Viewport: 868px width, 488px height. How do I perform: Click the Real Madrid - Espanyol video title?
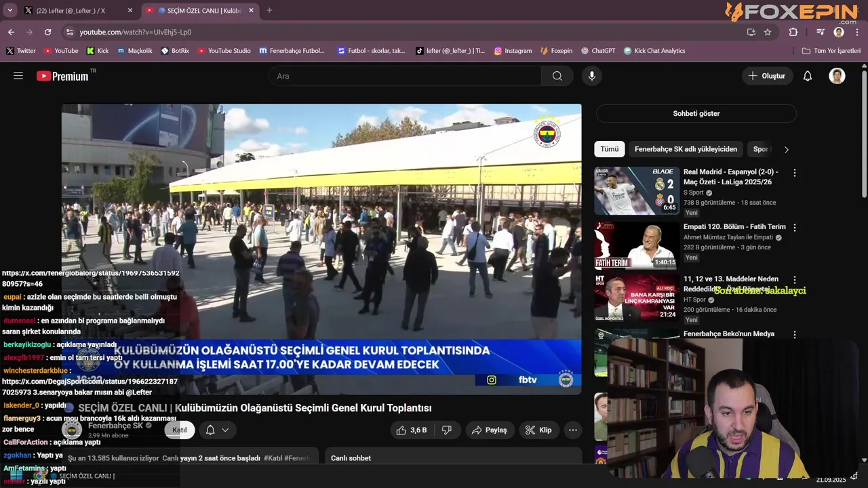click(731, 177)
